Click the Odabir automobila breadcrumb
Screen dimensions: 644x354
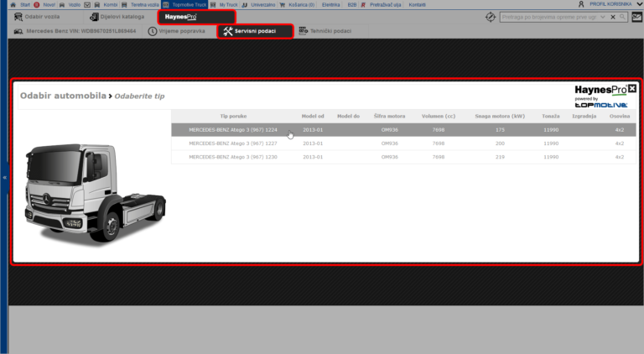63,96
